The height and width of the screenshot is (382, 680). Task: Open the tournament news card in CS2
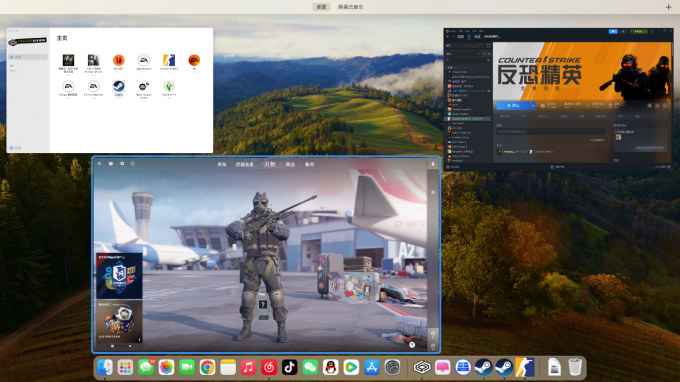point(119,276)
